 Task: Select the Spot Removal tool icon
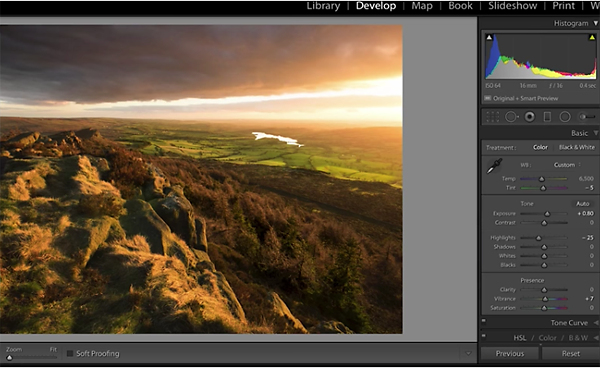[x=511, y=117]
